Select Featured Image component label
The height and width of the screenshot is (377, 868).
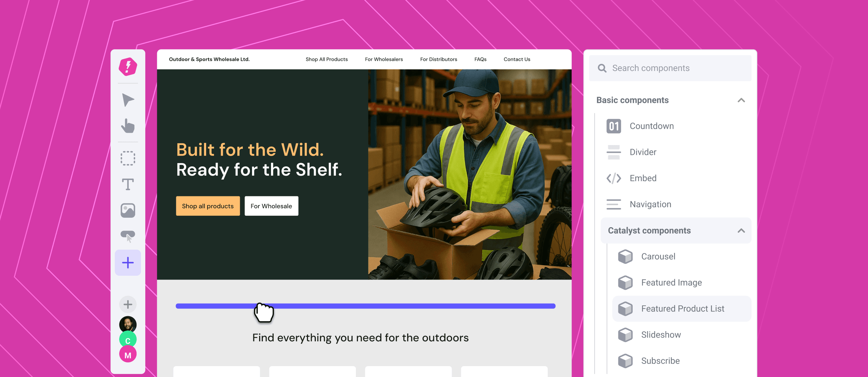coord(671,283)
